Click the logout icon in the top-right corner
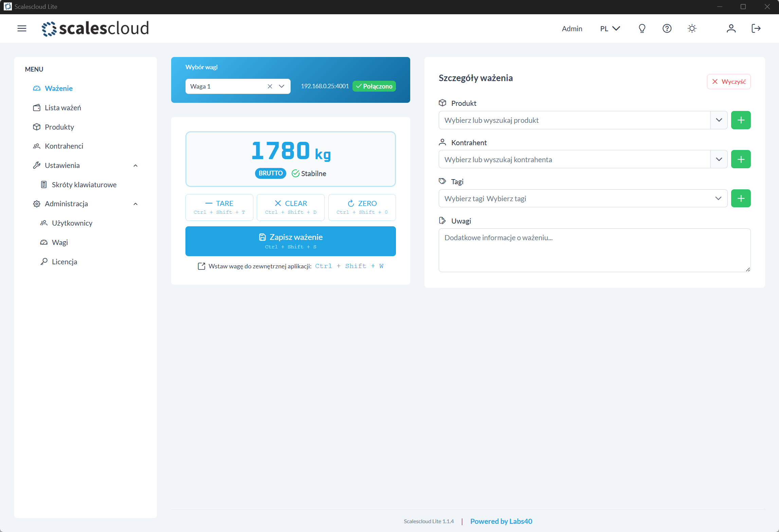The image size is (779, 532). tap(756, 28)
